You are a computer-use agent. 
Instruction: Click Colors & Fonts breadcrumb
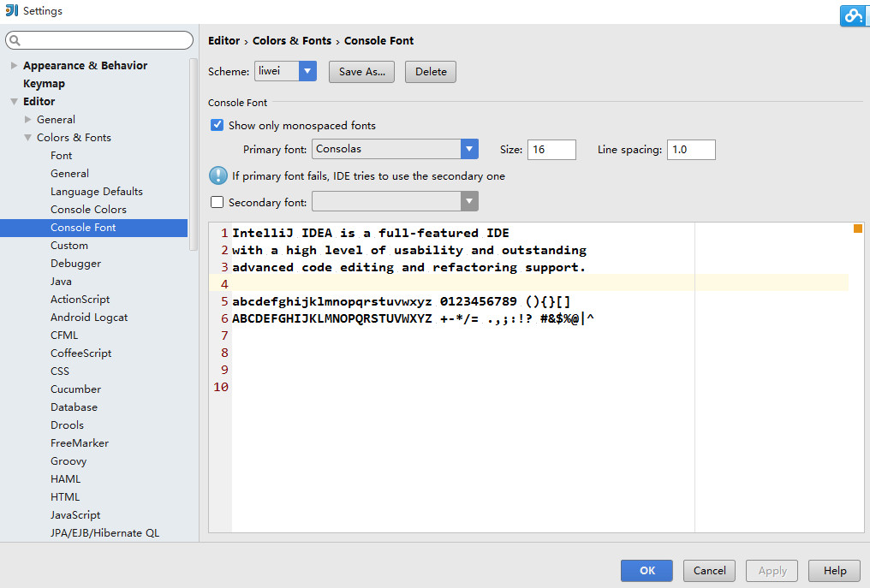(x=292, y=40)
